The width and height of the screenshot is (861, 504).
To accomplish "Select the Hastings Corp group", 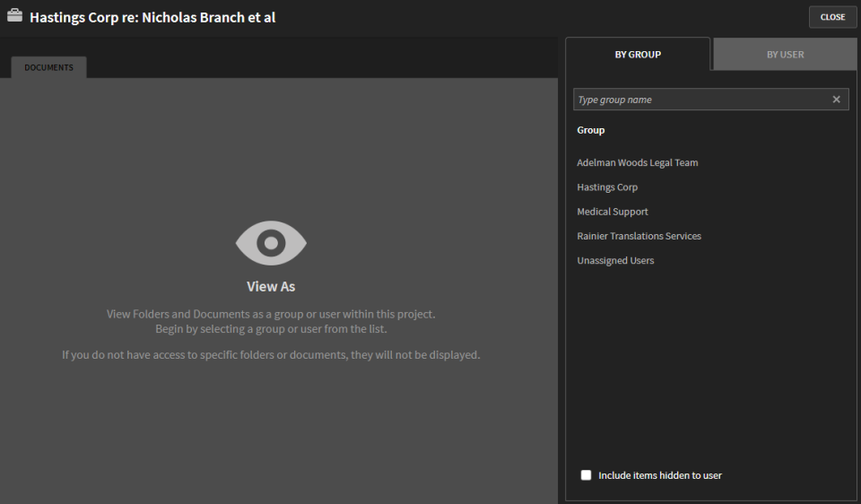I will pyautogui.click(x=607, y=187).
